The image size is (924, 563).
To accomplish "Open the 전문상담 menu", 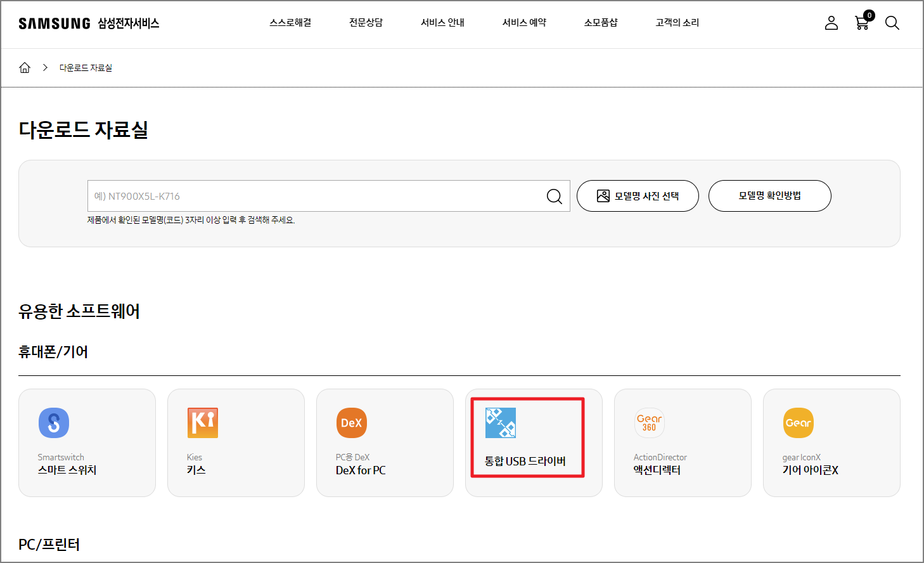I will (366, 23).
